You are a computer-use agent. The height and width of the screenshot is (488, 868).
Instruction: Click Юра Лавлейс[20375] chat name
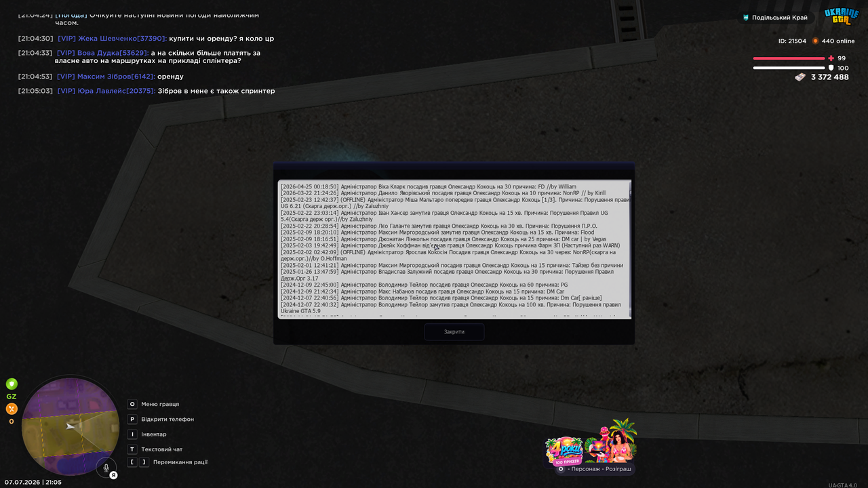coord(117,91)
